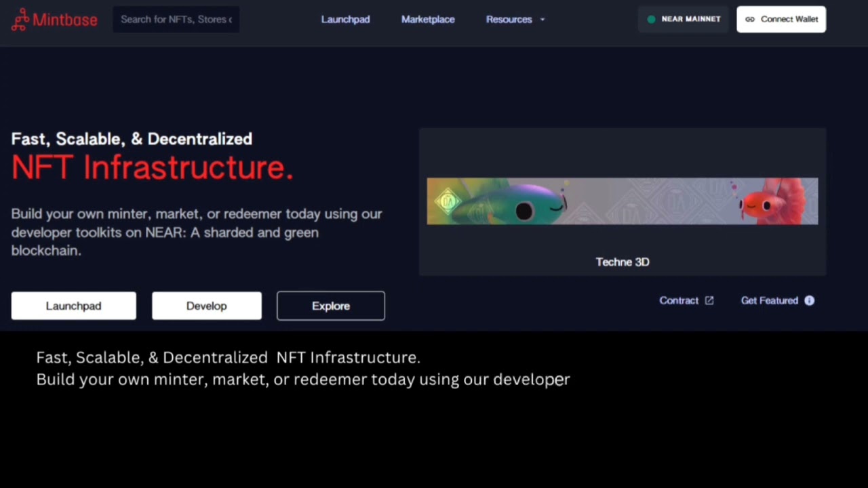Focus the Search for NFTs, Stores field

pyautogui.click(x=176, y=20)
